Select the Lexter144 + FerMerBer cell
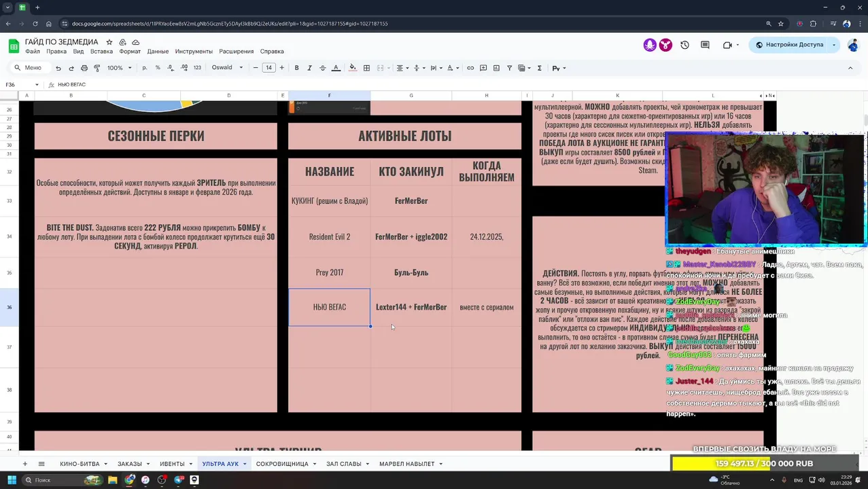 pos(411,307)
